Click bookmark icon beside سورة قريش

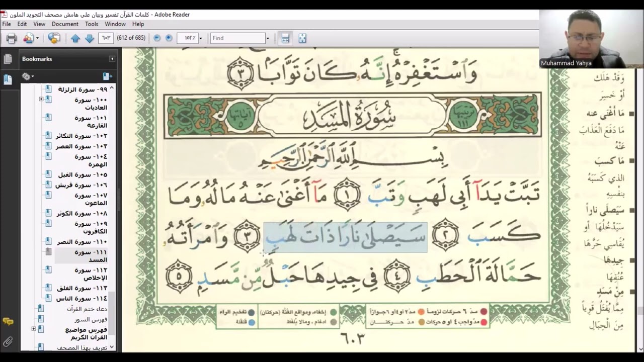tap(48, 185)
